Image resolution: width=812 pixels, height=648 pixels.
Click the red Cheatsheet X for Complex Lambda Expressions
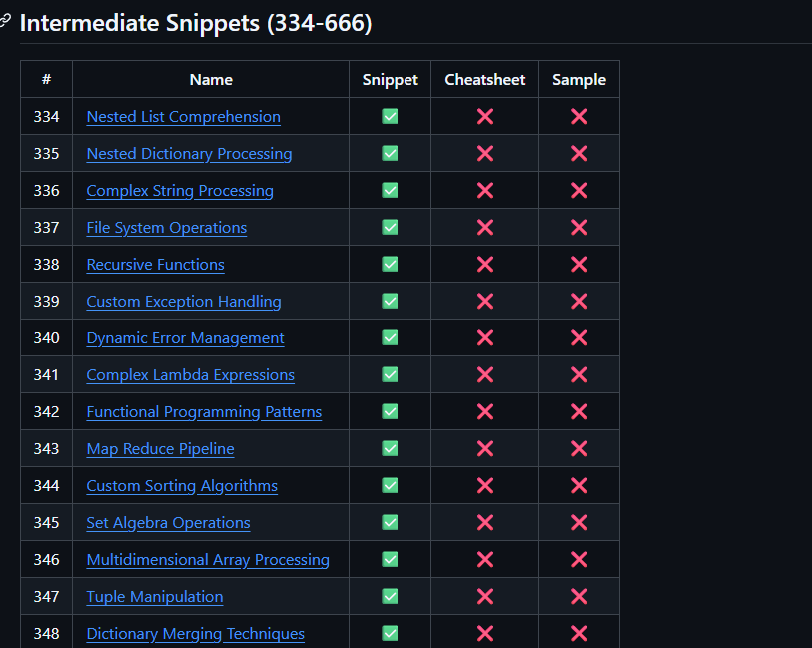tap(484, 374)
